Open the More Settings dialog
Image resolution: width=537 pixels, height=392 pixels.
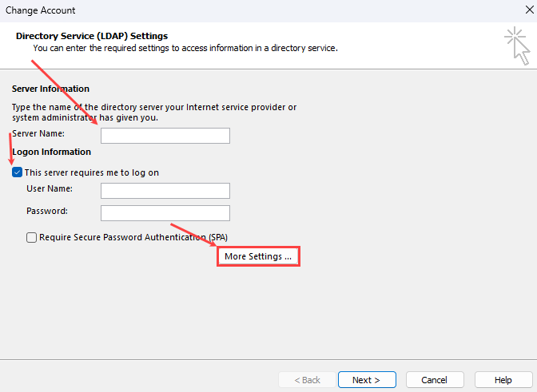(258, 256)
